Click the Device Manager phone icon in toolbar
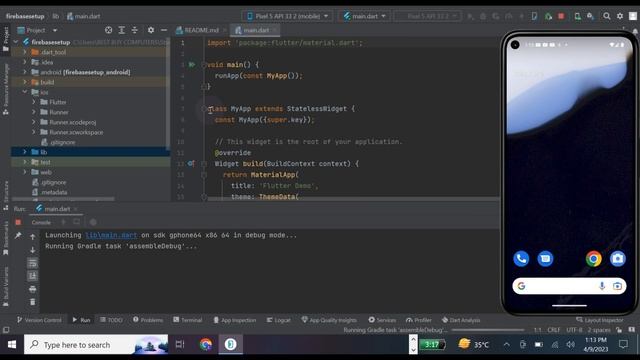This screenshot has height=360, width=640. tap(578, 16)
